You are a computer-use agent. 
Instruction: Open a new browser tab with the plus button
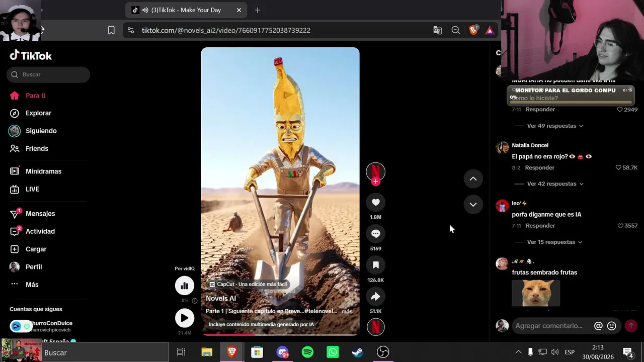tap(258, 10)
